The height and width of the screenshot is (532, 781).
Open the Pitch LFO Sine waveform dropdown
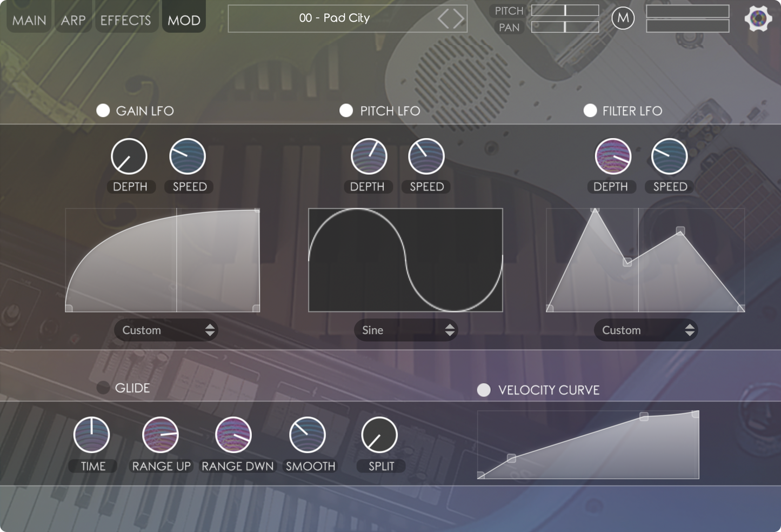406,330
